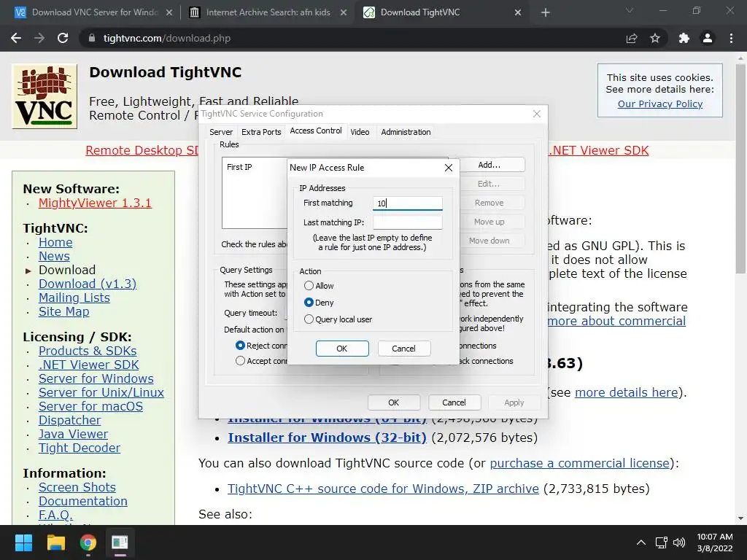
Task: Close TightVNC Service Configuration window
Action: pos(537,114)
